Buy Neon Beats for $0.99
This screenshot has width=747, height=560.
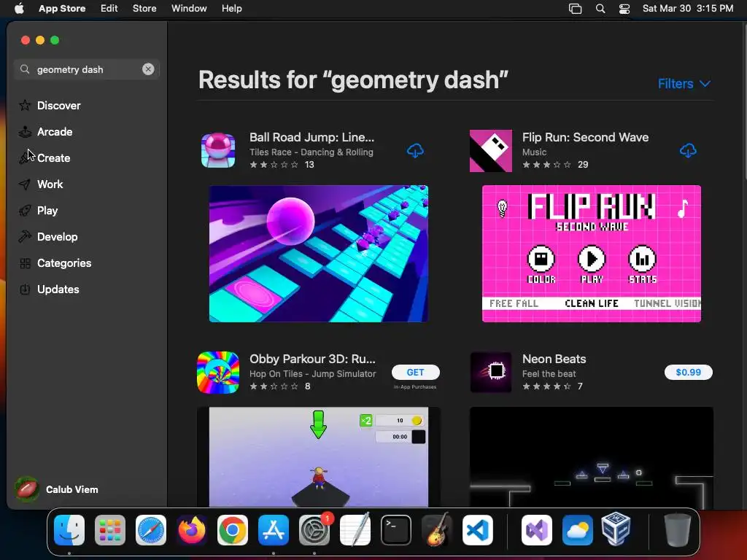tap(689, 373)
